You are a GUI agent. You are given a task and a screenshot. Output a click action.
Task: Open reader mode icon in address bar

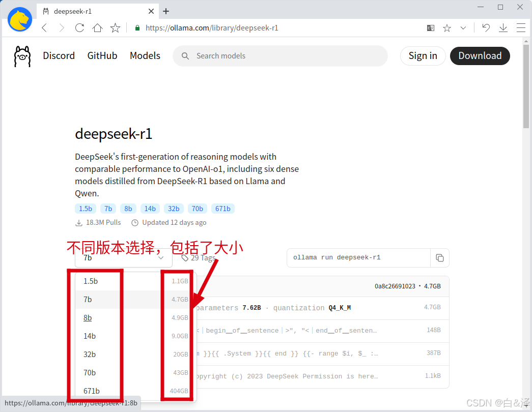[431, 28]
